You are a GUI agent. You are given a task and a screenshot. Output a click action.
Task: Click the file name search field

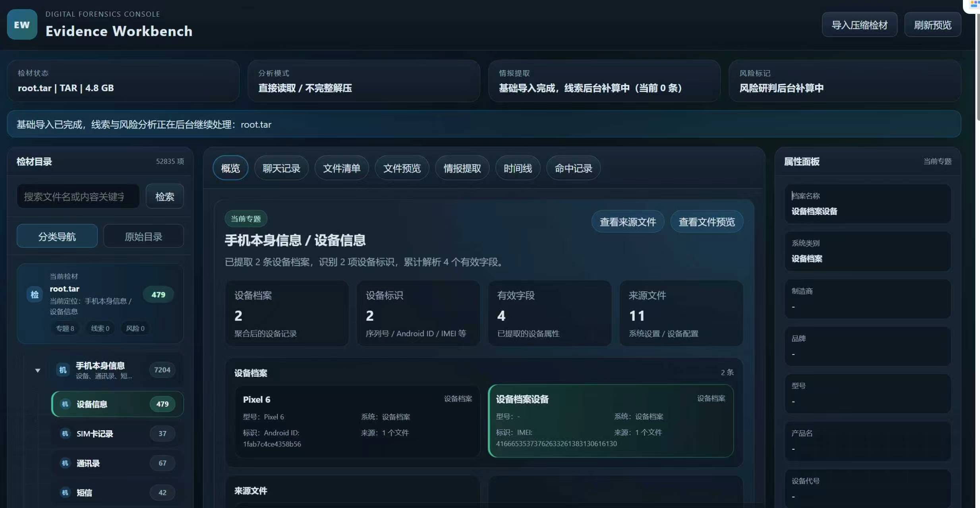[x=78, y=196]
